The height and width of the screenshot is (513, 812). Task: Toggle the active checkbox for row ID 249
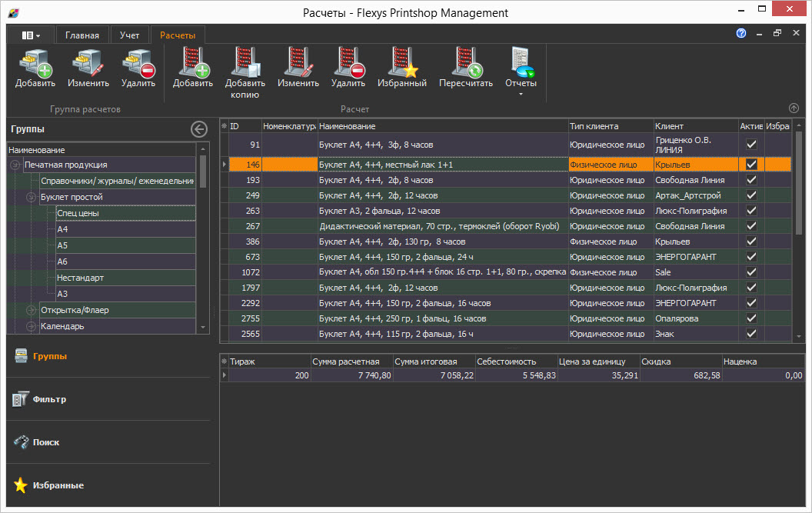751,195
